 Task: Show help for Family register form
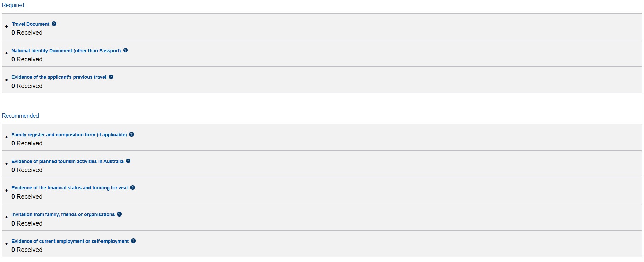tap(132, 135)
